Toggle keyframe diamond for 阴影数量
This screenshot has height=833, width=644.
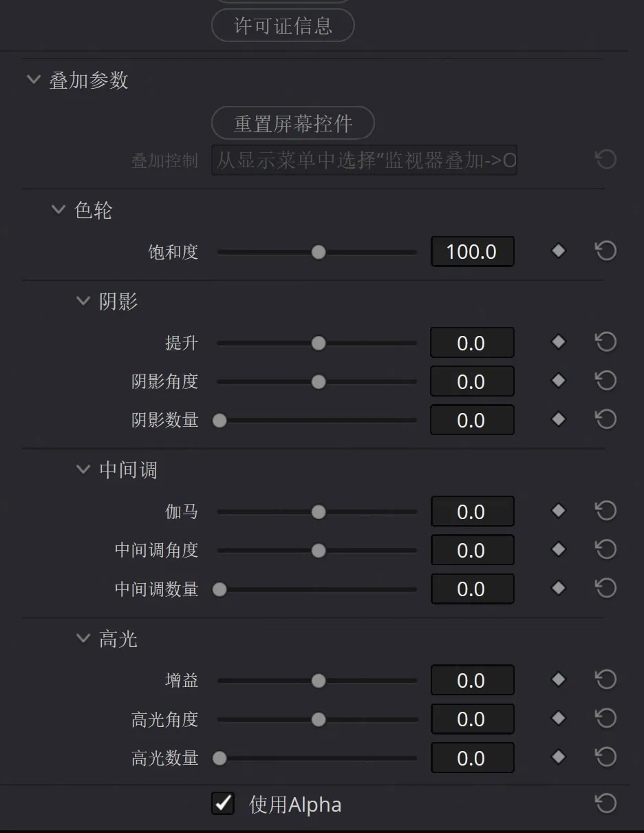click(x=559, y=419)
